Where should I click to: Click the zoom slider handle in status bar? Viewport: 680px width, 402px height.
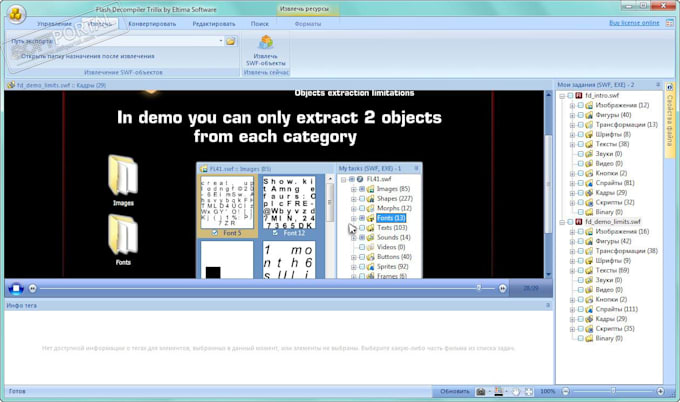613,391
